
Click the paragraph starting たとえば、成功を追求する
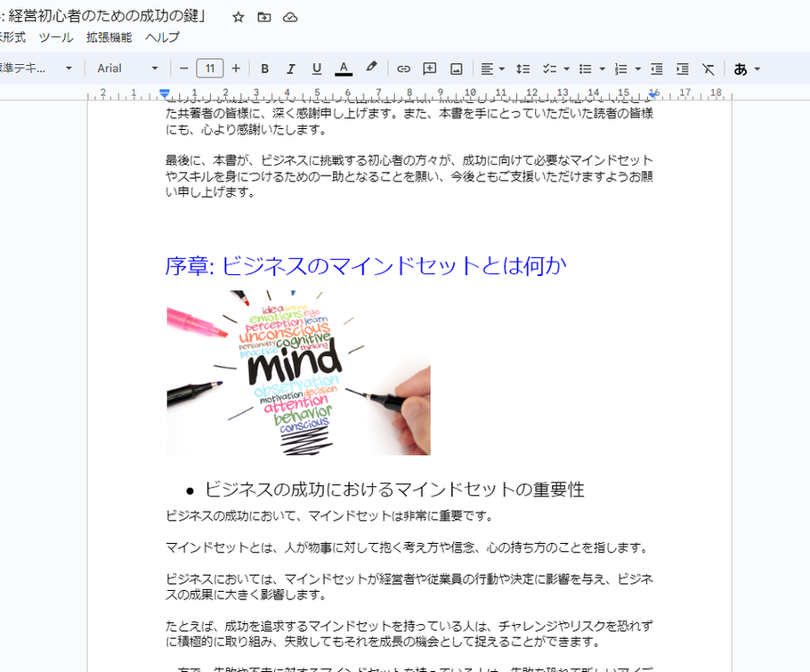click(409, 634)
